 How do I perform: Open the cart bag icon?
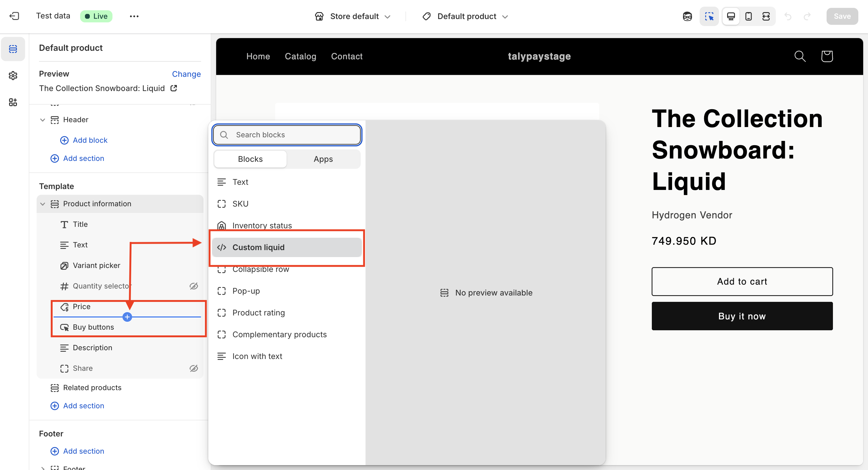coord(827,56)
